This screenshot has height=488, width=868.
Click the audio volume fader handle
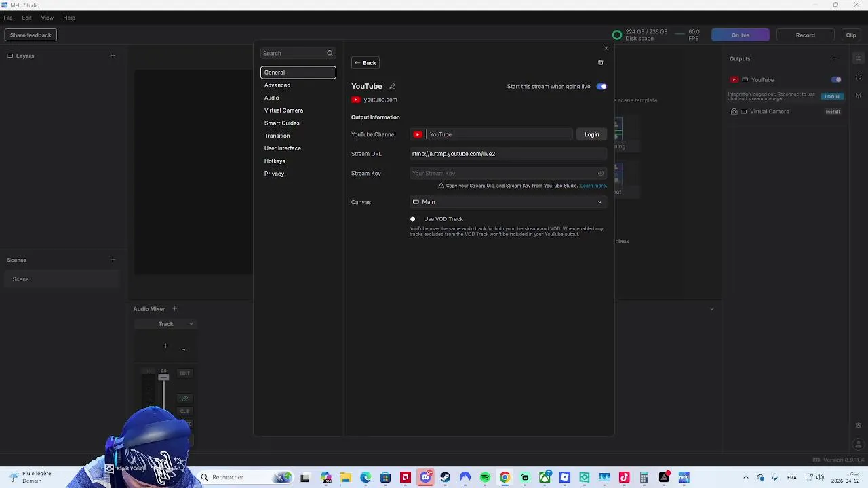coord(163,378)
